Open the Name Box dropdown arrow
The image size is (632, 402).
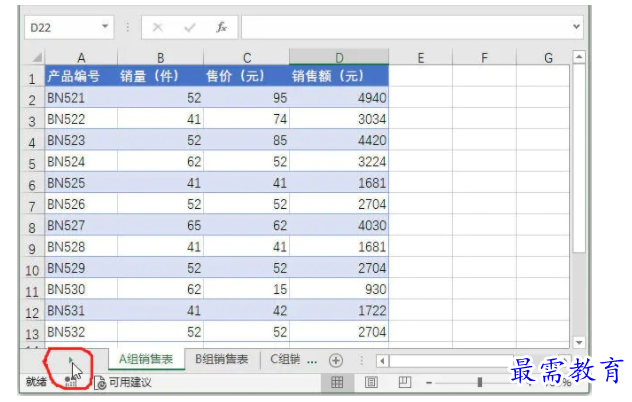pyautogui.click(x=105, y=27)
